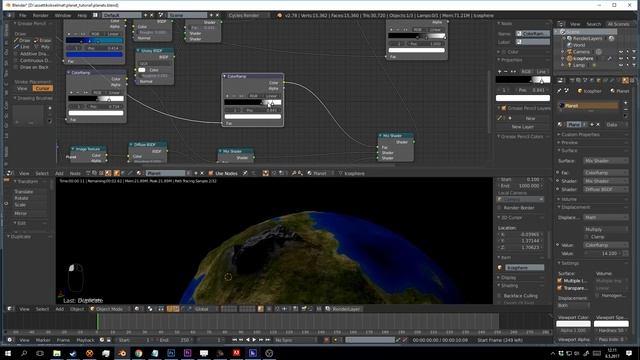Open the Object Mode dropdown
Viewport: 640px width, 360px height.
110,309
